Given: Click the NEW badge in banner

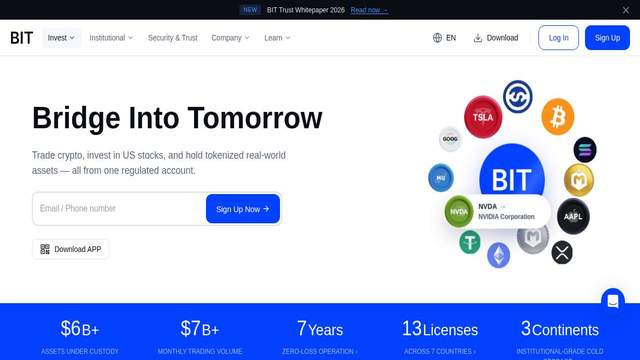Looking at the screenshot, I should 250,10.
